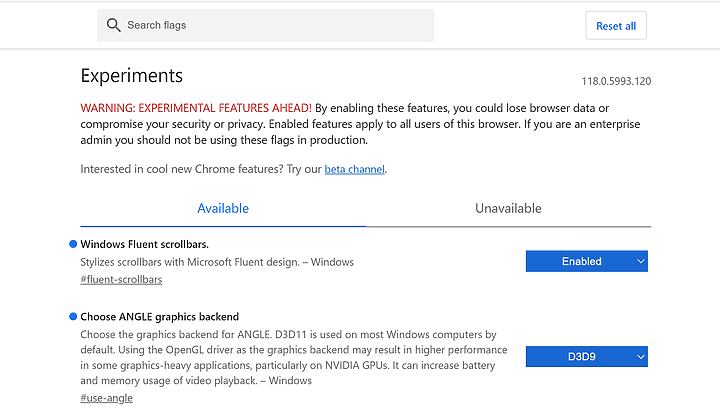Click the blue dot beside Choose ANGLE graphics backend
The image size is (720, 411).
[73, 316]
